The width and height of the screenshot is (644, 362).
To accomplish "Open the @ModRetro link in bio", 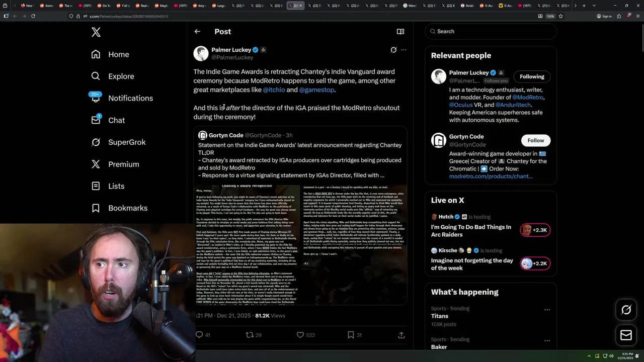I will 527,97.
